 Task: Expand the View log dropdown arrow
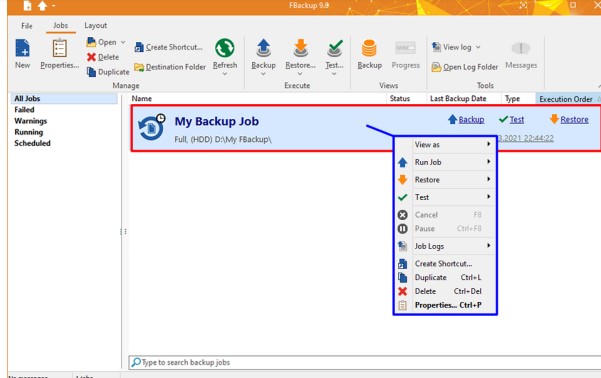coord(478,47)
